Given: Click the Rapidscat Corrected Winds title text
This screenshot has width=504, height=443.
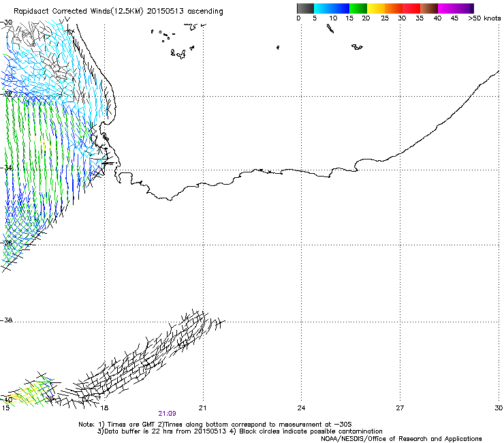Looking at the screenshot, I should click(119, 11).
